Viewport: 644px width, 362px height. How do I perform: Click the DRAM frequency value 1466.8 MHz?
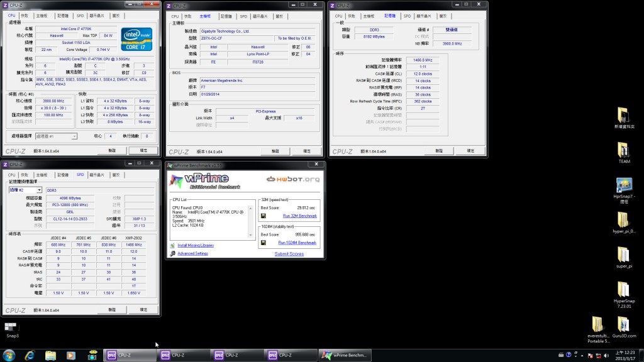click(x=422, y=60)
